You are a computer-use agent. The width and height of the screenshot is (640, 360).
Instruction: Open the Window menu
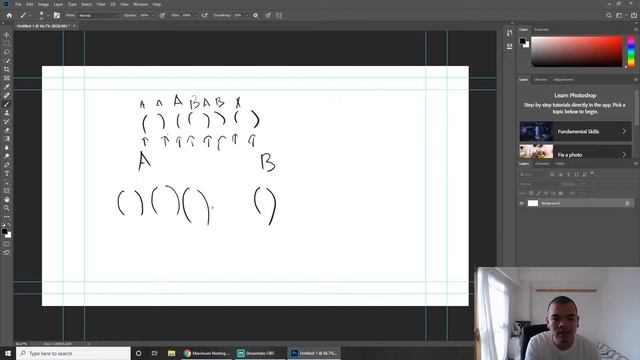pos(140,4)
